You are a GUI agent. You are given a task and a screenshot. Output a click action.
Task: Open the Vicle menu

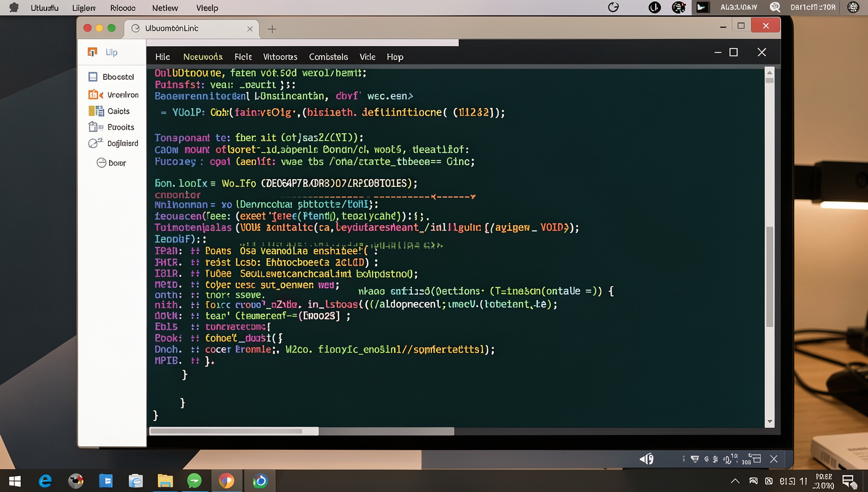click(367, 57)
